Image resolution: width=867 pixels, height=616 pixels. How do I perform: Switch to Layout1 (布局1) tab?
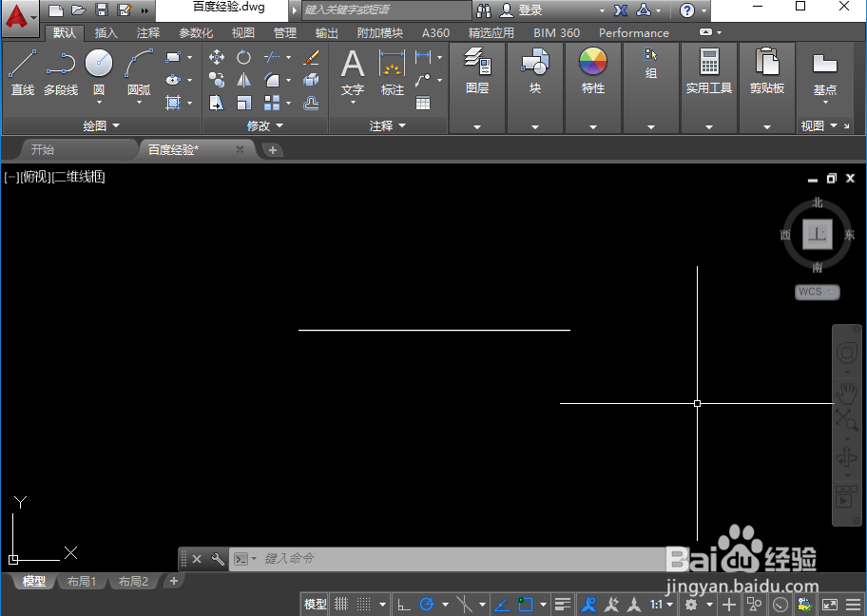point(82,581)
